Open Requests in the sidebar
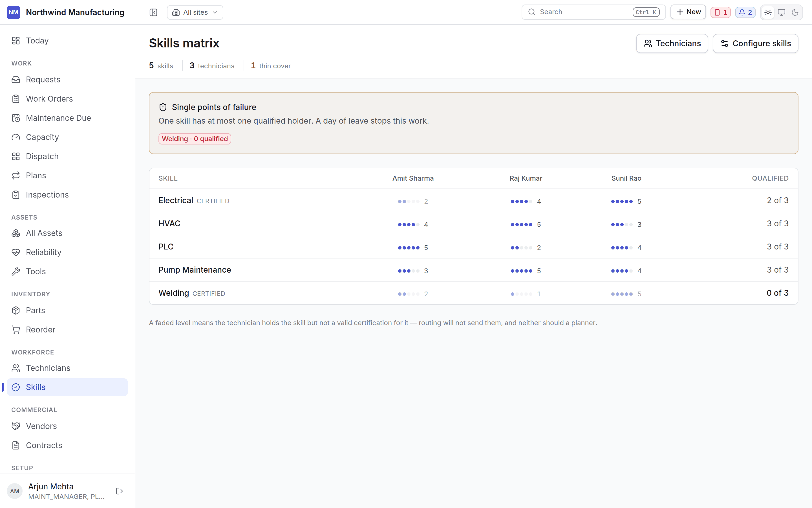Viewport: 812px width, 508px height. (67, 80)
